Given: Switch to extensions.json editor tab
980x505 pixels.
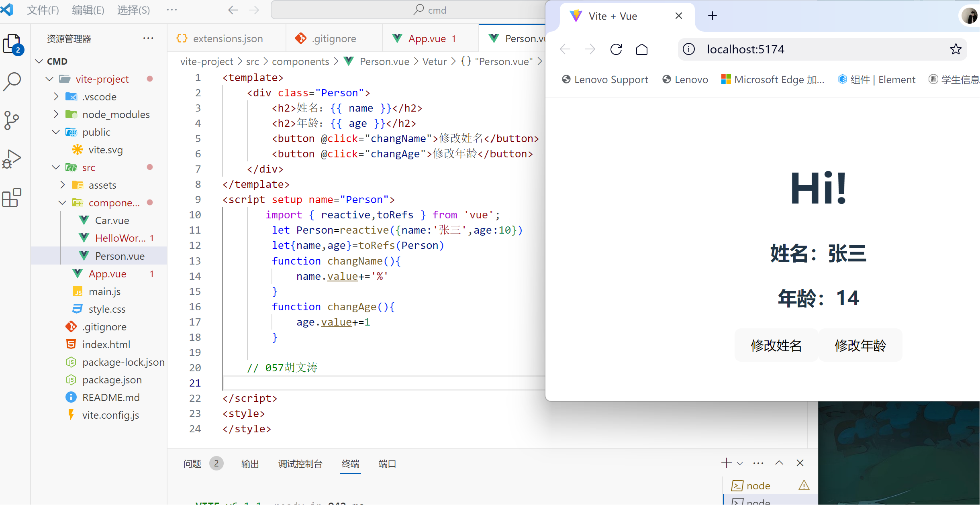Looking at the screenshot, I should (226, 39).
